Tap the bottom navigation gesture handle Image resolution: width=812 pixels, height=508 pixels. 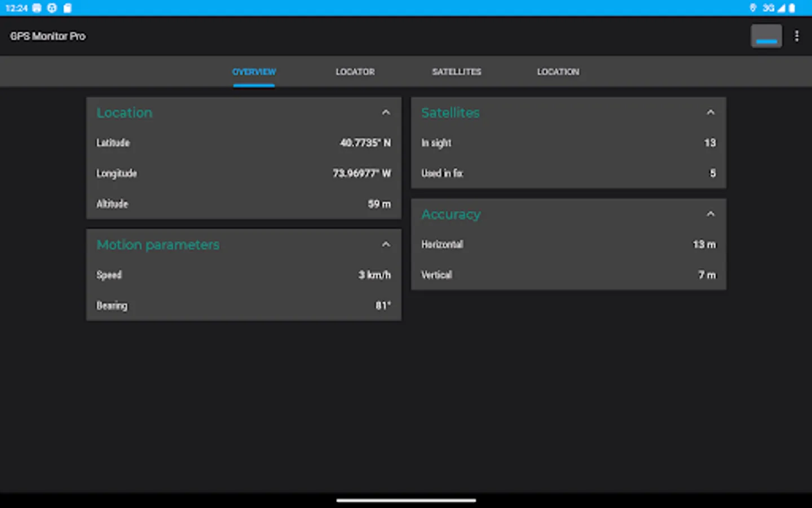point(406,500)
